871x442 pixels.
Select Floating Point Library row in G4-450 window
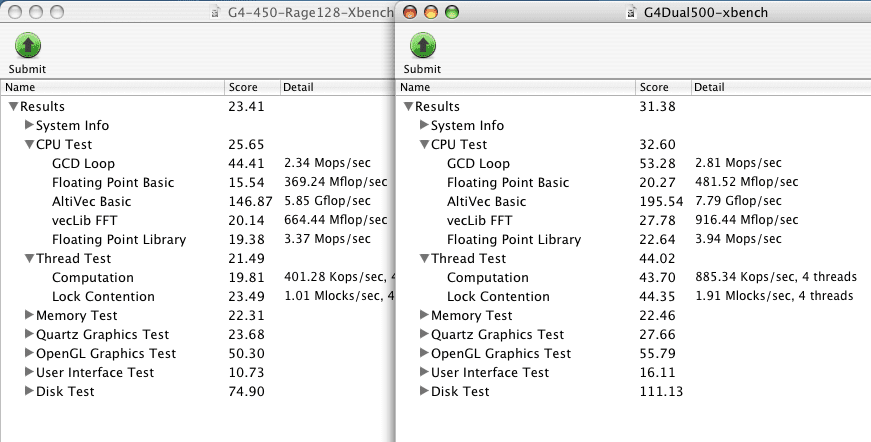tap(197, 239)
